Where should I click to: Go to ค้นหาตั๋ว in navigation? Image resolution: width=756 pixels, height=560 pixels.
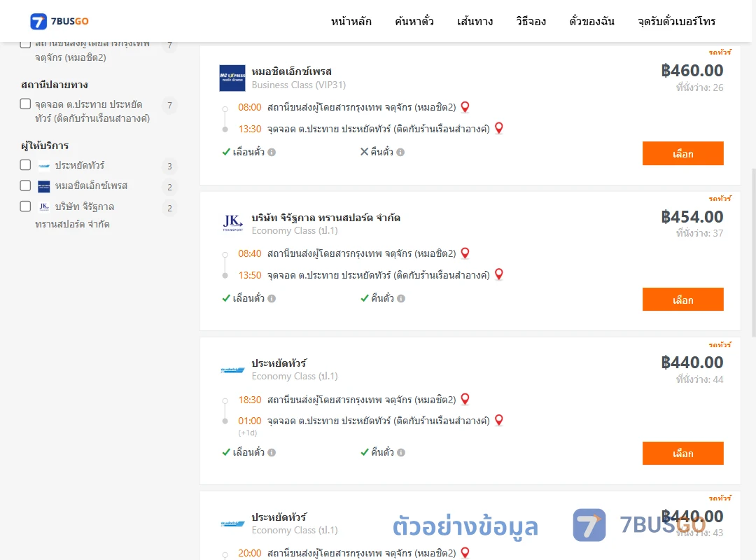(414, 21)
